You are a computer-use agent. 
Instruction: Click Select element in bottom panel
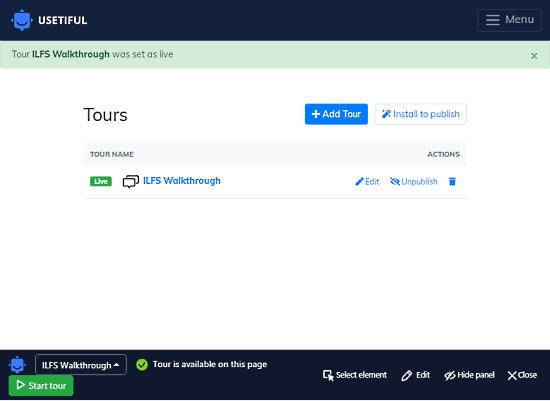(355, 375)
